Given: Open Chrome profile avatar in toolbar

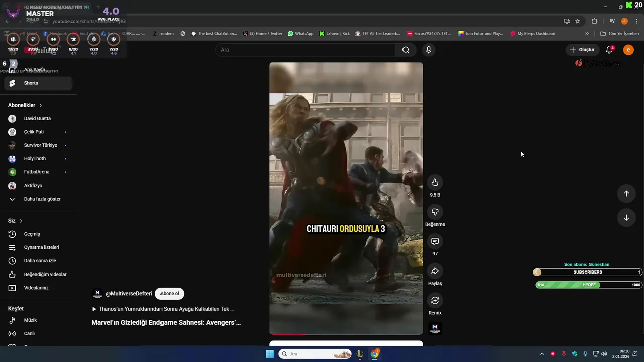Looking at the screenshot, I should click(x=624, y=21).
